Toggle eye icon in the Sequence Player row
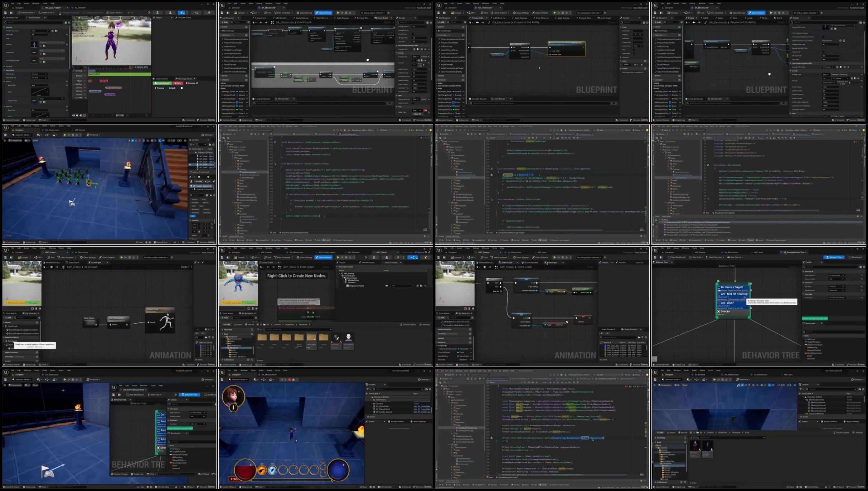 [387, 286]
